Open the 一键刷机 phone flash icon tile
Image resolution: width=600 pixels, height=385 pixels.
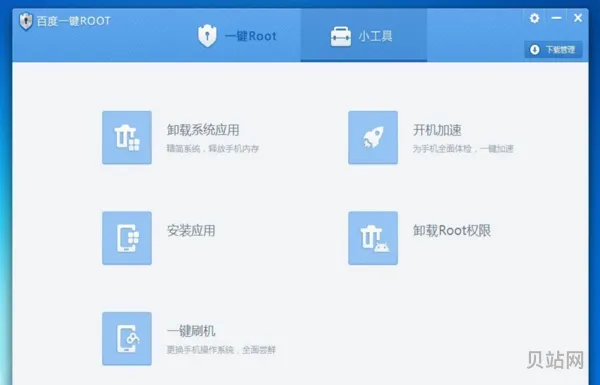(x=127, y=338)
